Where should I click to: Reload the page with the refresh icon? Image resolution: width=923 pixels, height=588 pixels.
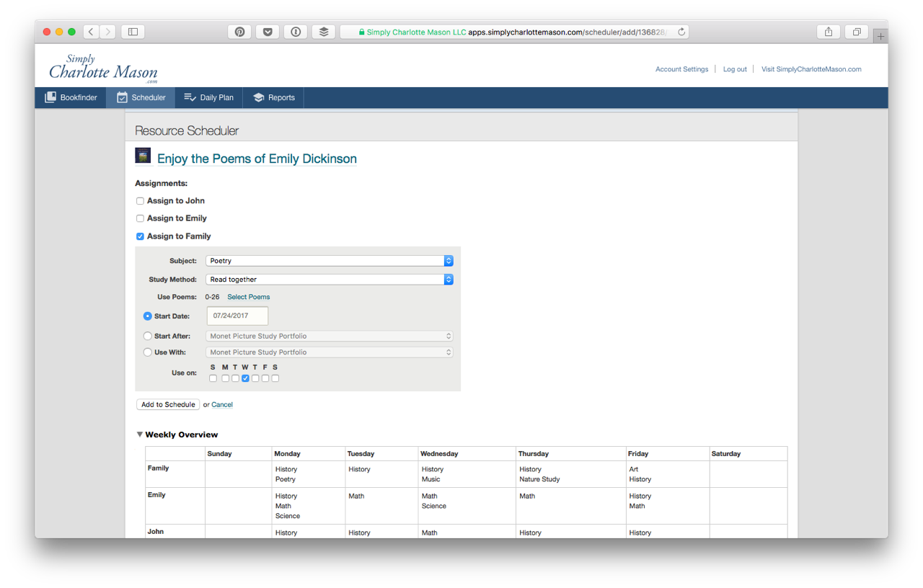(681, 32)
